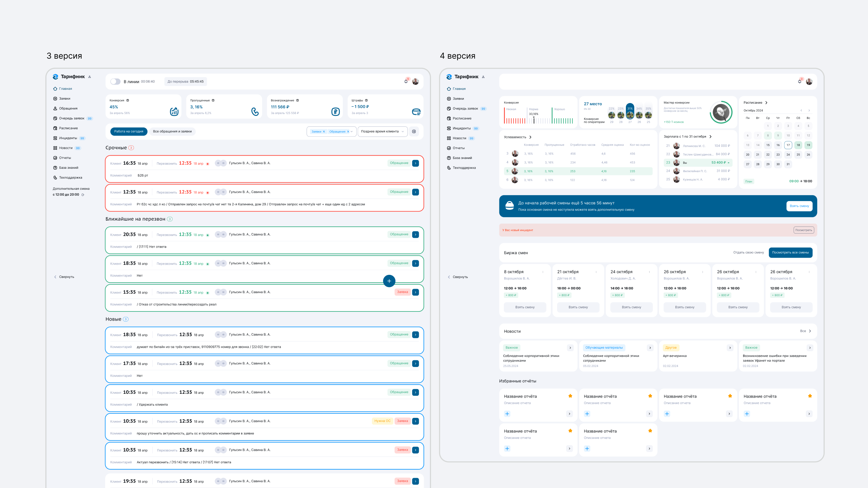
Task: Open 'Инциденты' in left version 3 sidebar
Action: 68,138
